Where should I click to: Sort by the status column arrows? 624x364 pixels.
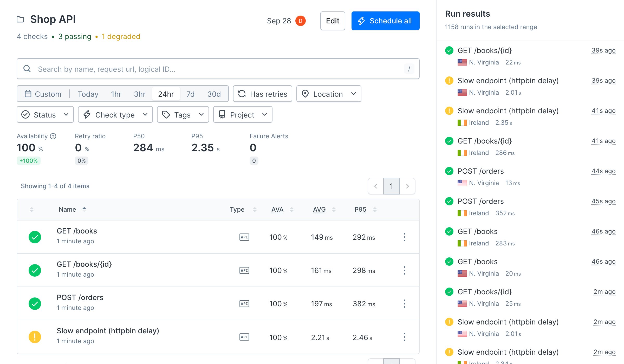tap(32, 210)
